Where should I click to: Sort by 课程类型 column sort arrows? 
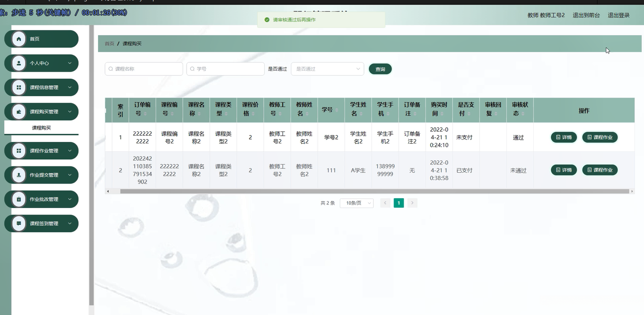226,114
